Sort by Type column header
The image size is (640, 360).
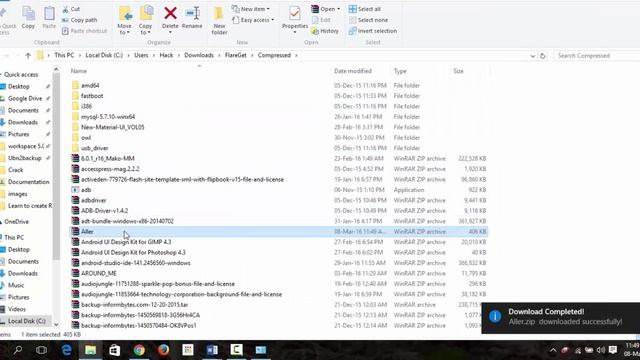tap(400, 71)
